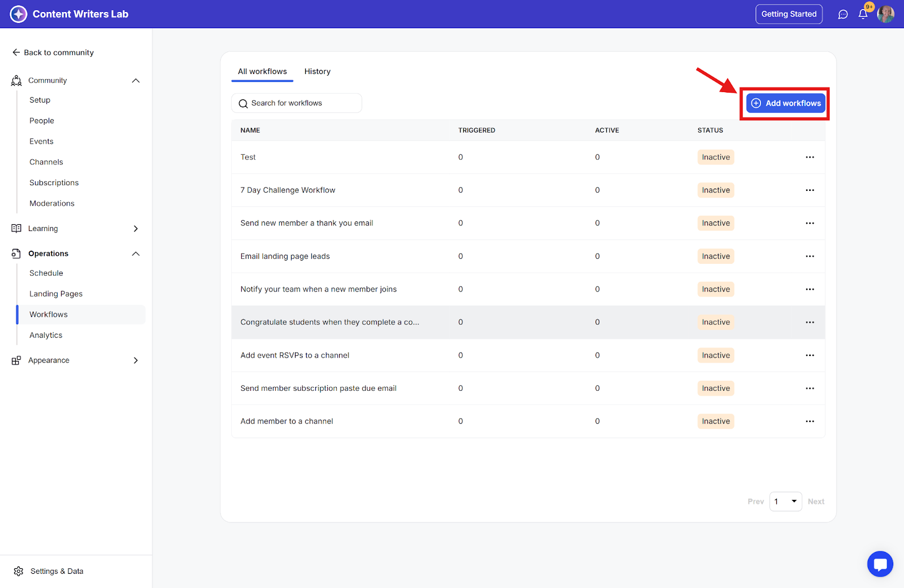Open the support chat widget
Screen dimensions: 904x588
880,564
